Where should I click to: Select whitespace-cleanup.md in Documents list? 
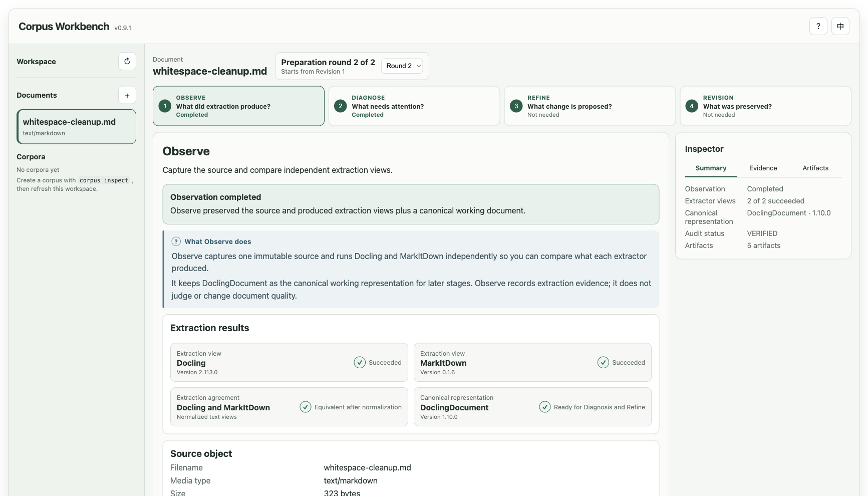[x=76, y=127]
